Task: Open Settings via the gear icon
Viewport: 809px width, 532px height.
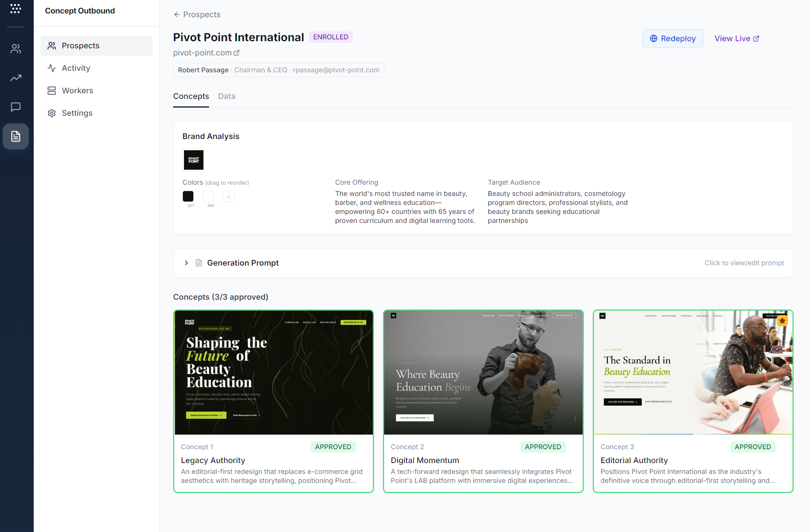Action: [x=51, y=113]
